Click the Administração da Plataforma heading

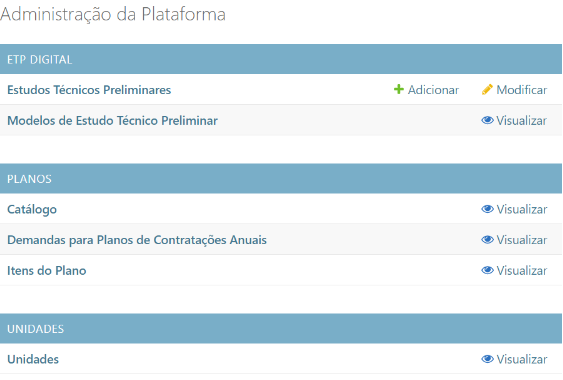pos(113,14)
